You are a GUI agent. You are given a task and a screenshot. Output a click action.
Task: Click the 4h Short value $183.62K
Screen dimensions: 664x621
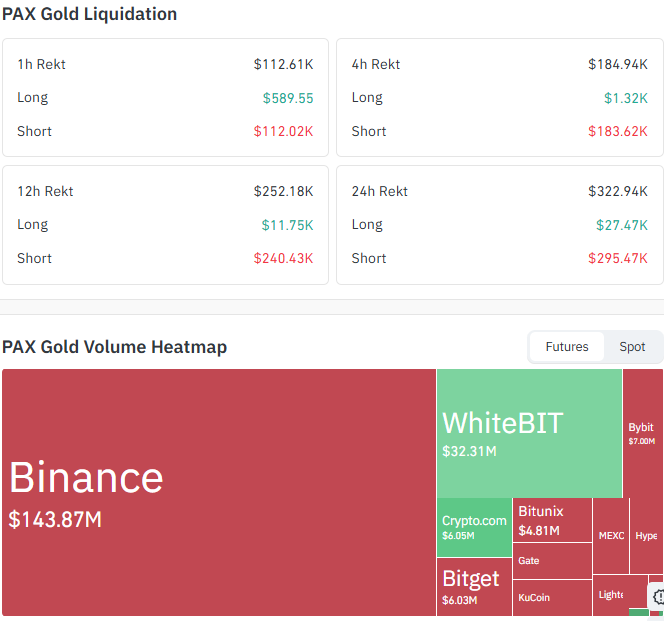[618, 131]
